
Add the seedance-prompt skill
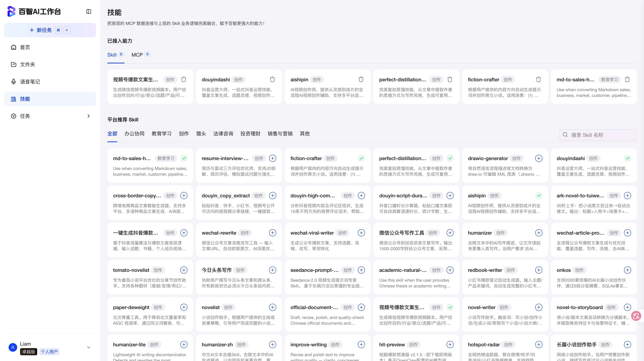[361, 270]
